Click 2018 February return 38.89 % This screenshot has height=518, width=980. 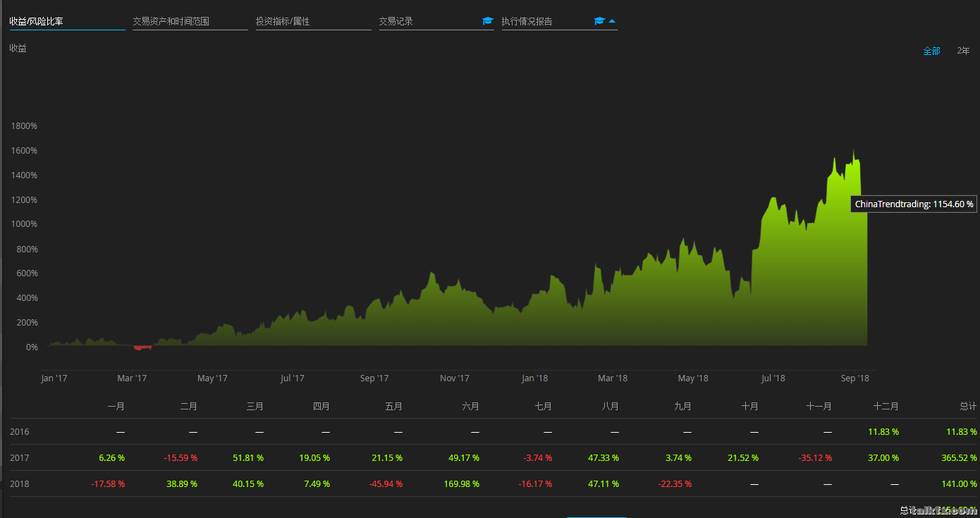click(181, 484)
